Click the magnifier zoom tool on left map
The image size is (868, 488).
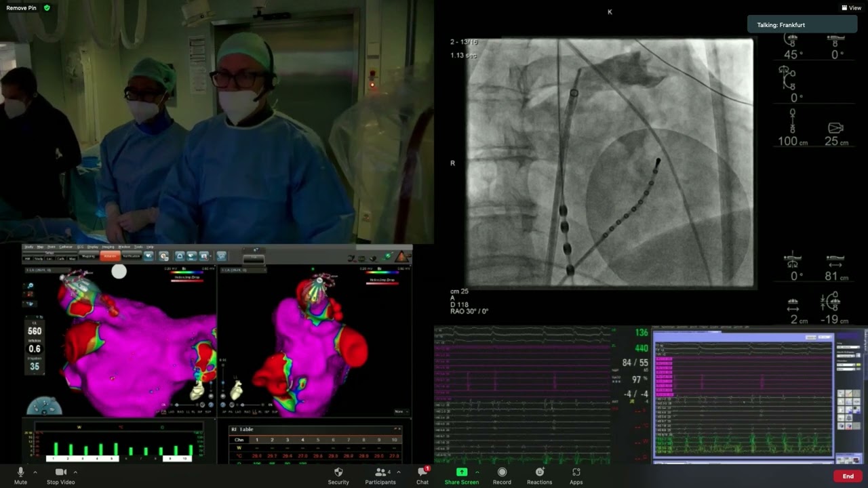coord(29,286)
